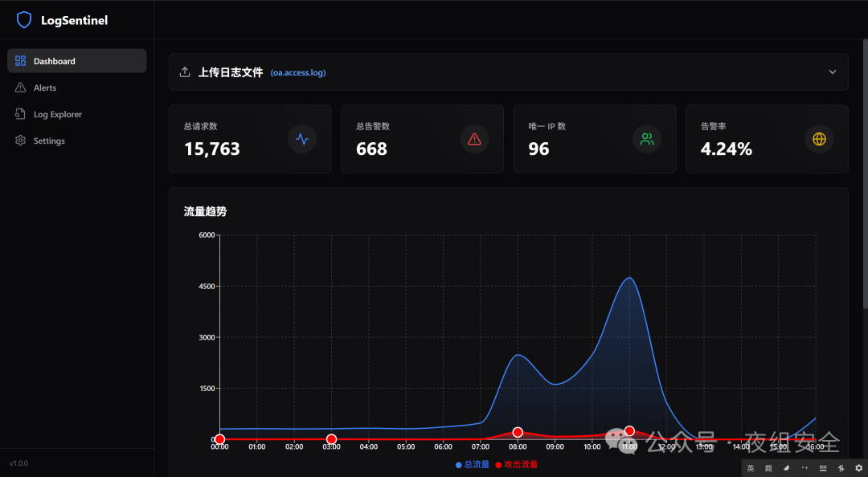Click the 上传日志文件 upload button
Screen dimensions: 868x477
click(231, 71)
